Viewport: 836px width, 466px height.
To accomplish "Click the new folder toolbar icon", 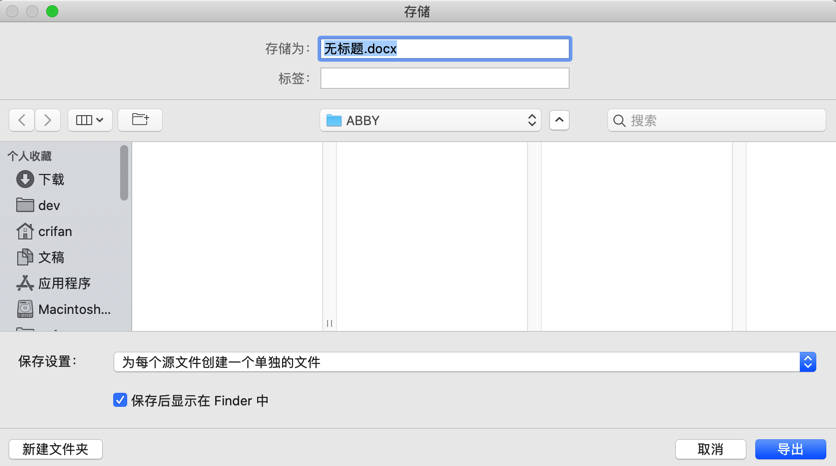I will pyautogui.click(x=140, y=120).
